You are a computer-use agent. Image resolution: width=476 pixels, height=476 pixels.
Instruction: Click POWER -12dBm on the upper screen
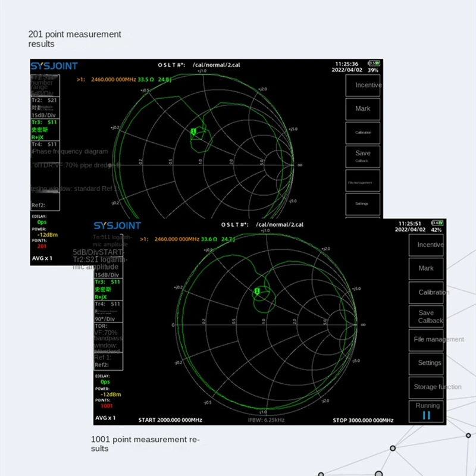click(x=48, y=234)
